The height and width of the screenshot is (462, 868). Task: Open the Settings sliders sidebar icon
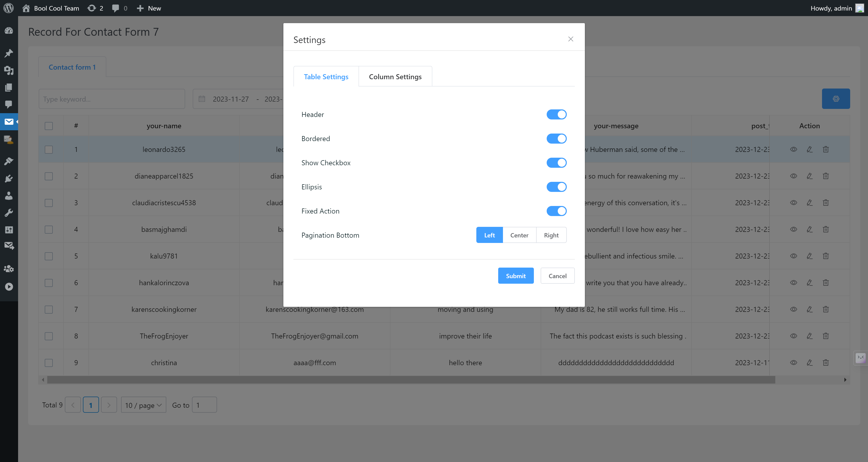coord(9,230)
